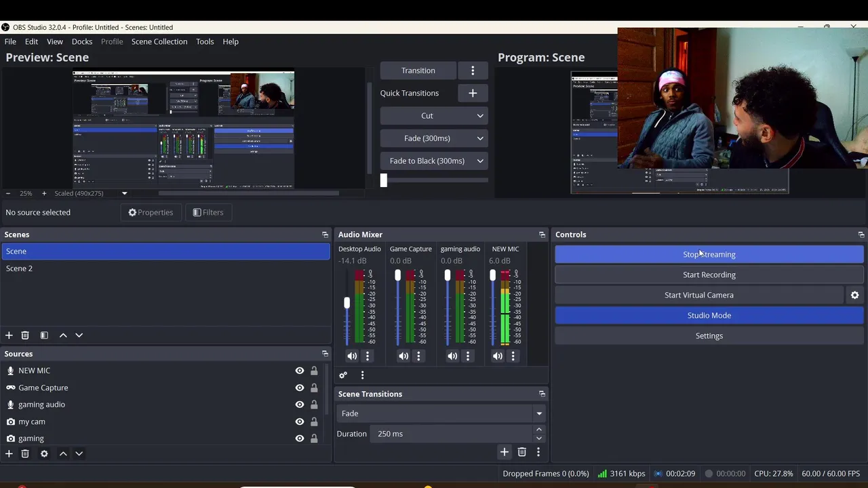
Task: Open the View menu
Action: click(55, 41)
